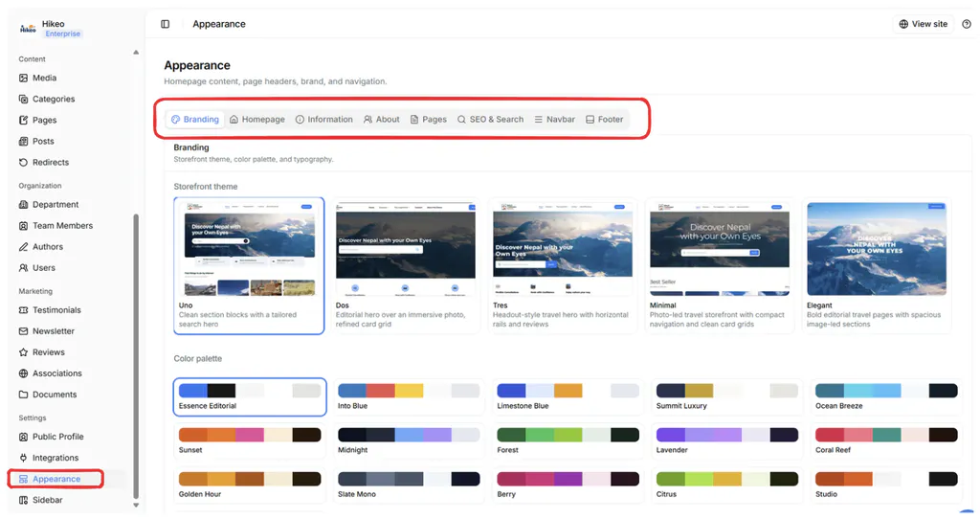Open the Navbar tab
This screenshot has height=519, width=980.
click(554, 120)
